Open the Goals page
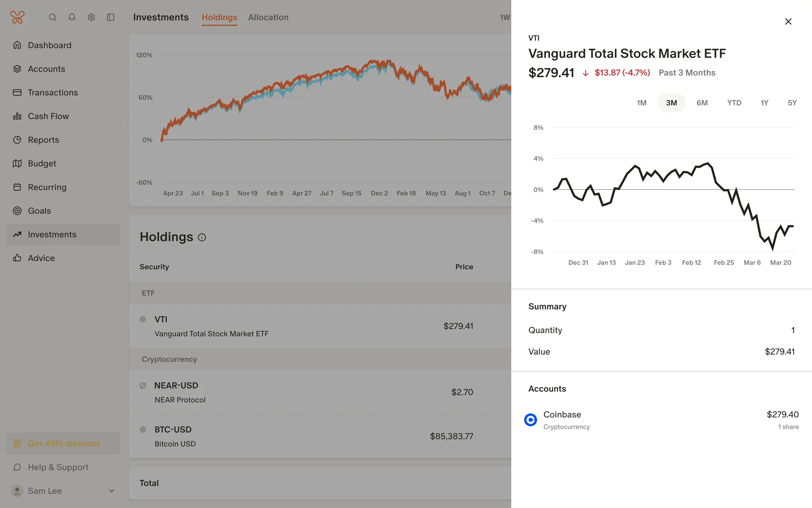This screenshot has width=812, height=508. (x=39, y=211)
